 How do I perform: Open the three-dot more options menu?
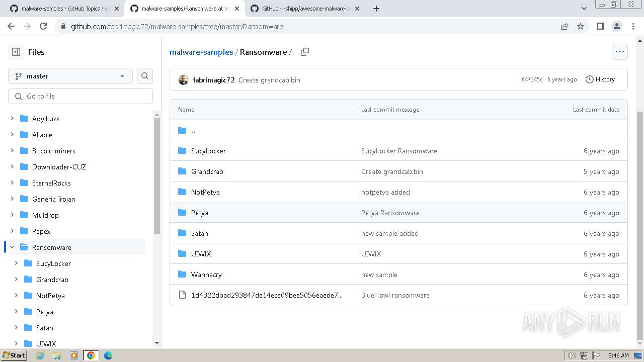[619, 52]
